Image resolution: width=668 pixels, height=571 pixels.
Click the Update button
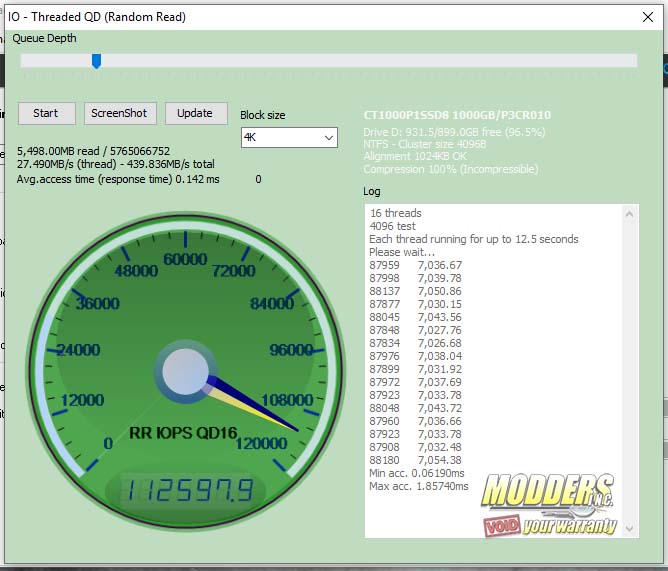tap(196, 113)
